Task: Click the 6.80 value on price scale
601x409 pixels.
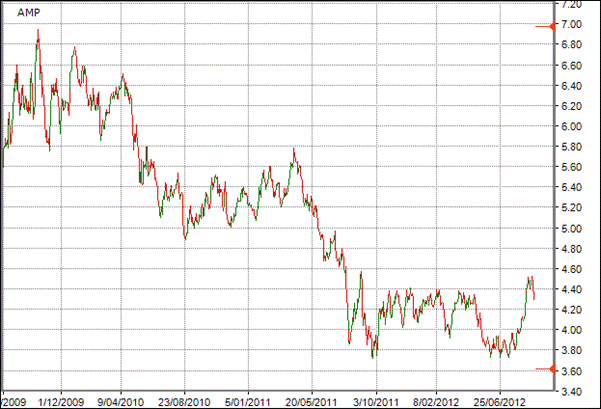Action: (570, 46)
